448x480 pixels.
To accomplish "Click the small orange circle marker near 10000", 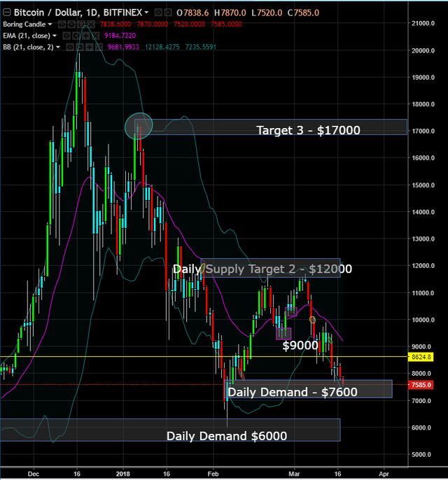I will 312,320.
